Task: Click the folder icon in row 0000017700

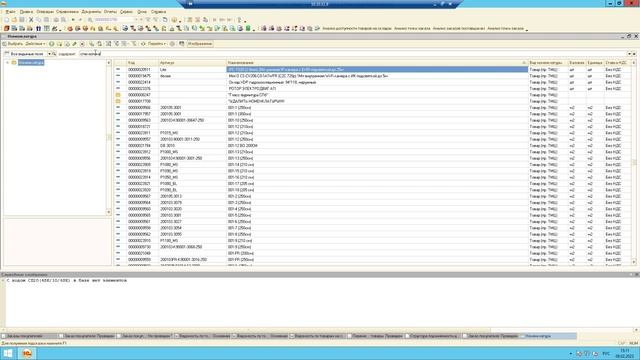Action: click(118, 101)
